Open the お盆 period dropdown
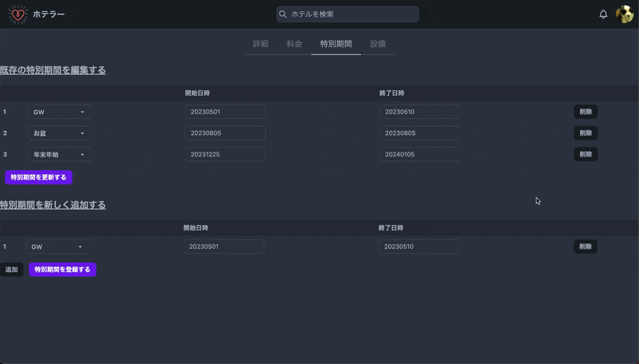The height and width of the screenshot is (364, 639). pos(59,133)
